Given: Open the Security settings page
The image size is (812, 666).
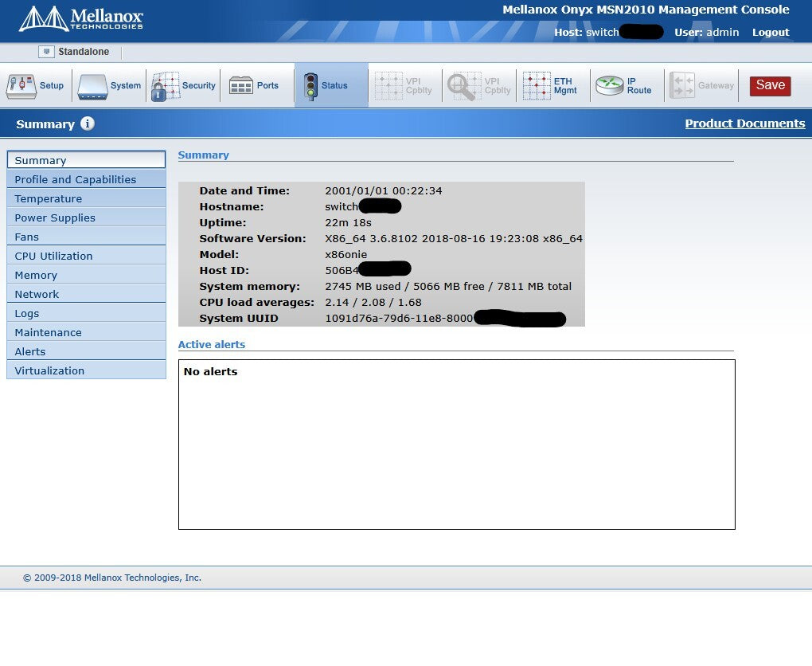Looking at the screenshot, I should pos(183,84).
